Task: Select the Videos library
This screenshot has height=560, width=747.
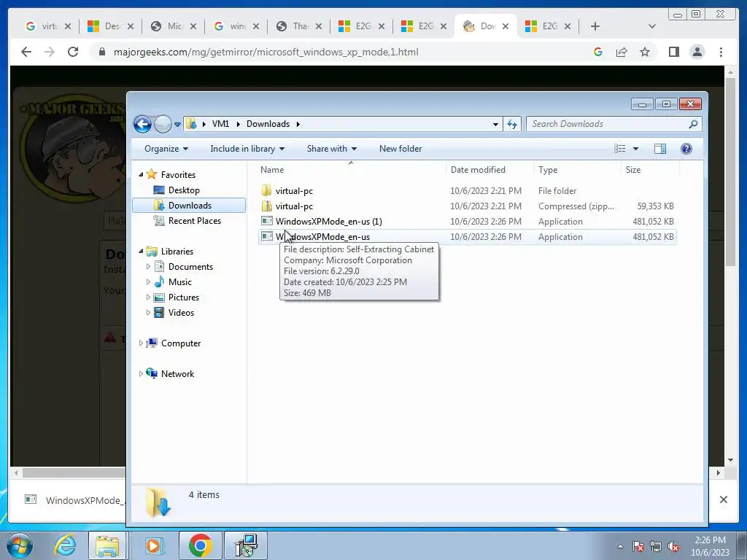Action: pyautogui.click(x=181, y=312)
